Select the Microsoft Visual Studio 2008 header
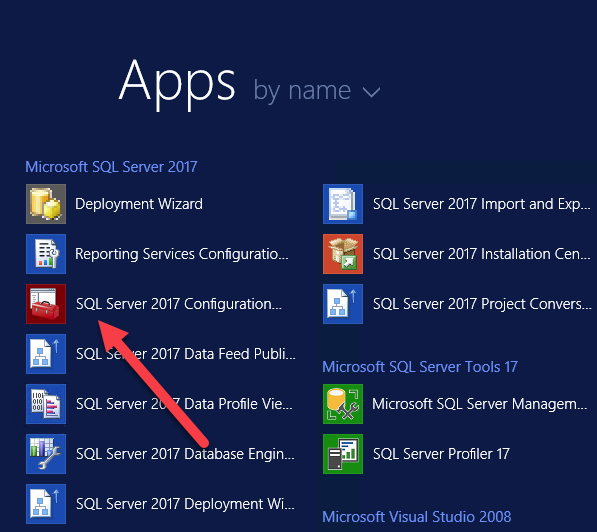 [x=417, y=517]
